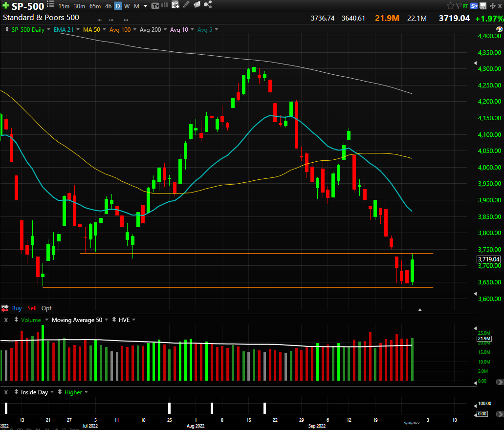Open the Moving Average 50 dropdown
Screen dimensions: 504x430
(107, 320)
